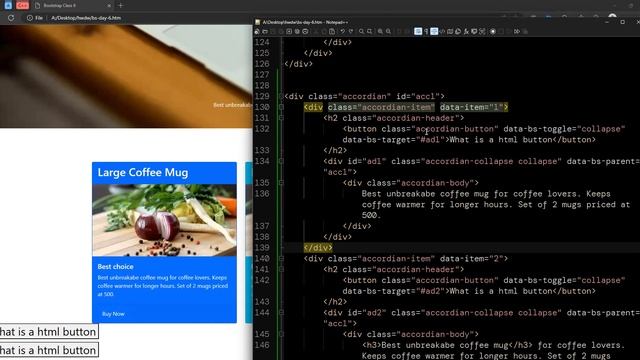This screenshot has width=640, height=360.
Task: Collapse fold marker on line 135
Action: (281, 183)
